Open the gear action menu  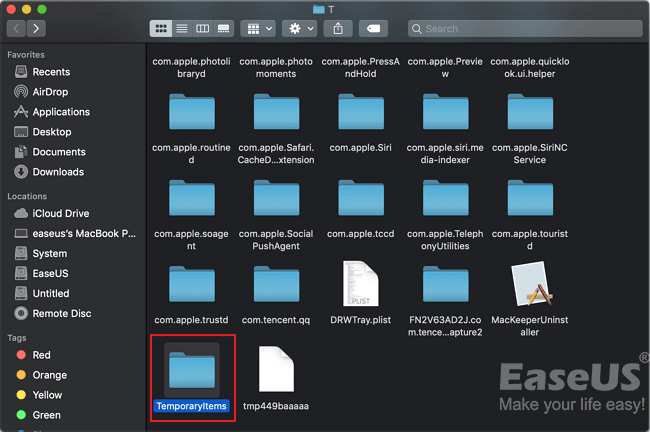click(298, 28)
